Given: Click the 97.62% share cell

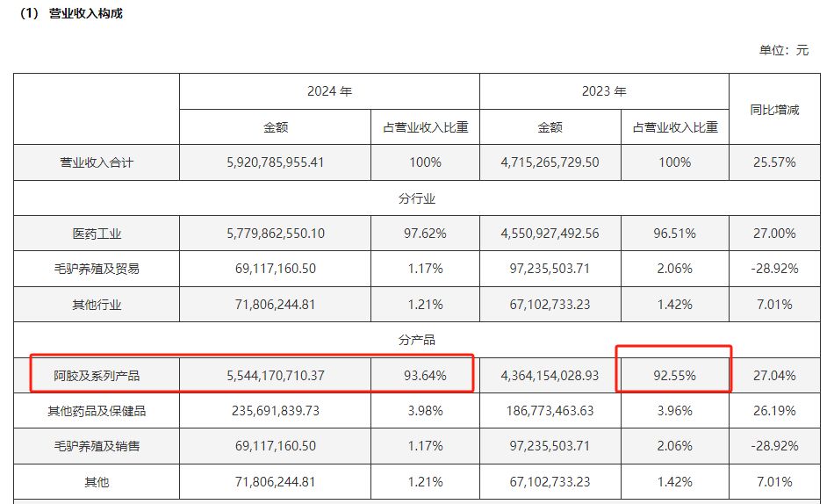Looking at the screenshot, I should 425,234.
